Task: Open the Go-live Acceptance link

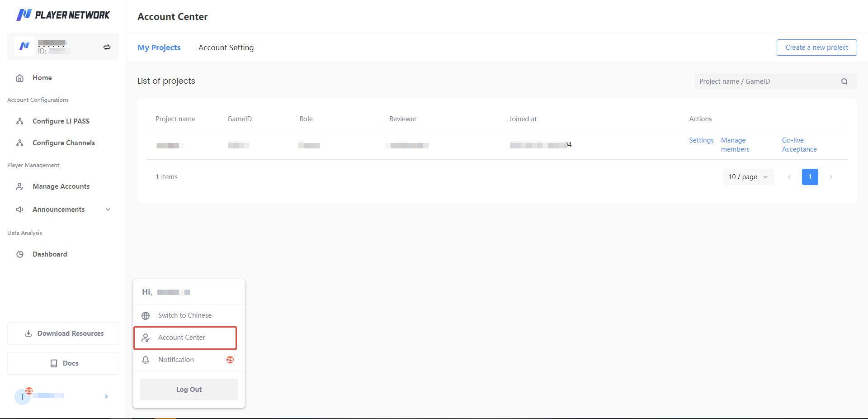Action: point(799,145)
